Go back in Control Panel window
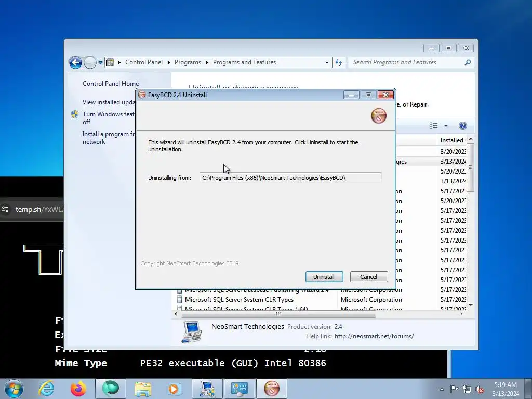The width and height of the screenshot is (532, 399). [75, 62]
